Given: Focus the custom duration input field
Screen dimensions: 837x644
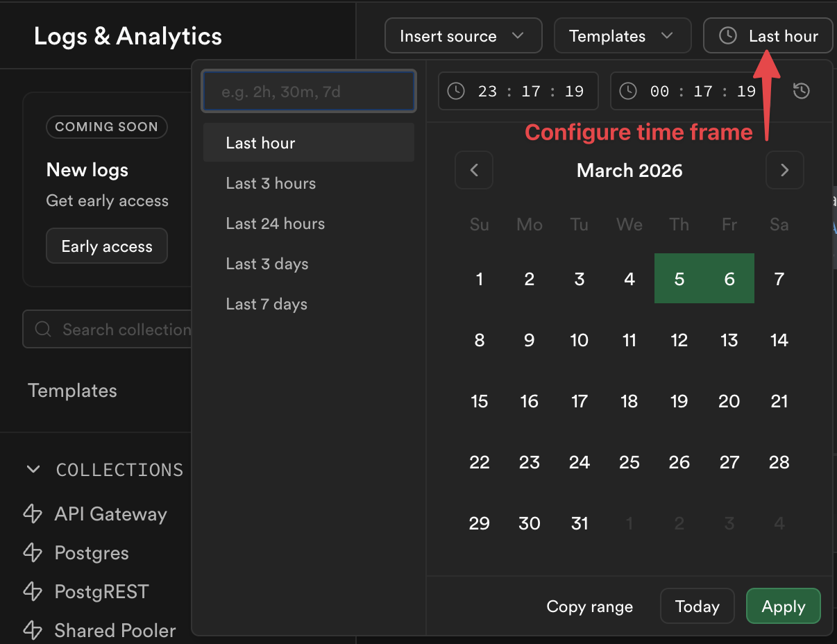Looking at the screenshot, I should pyautogui.click(x=309, y=91).
